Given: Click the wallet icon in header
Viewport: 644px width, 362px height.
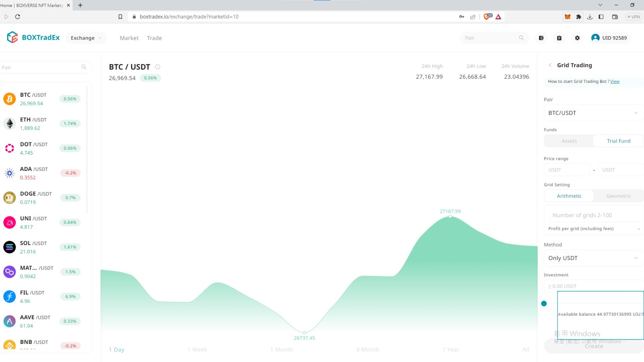Looking at the screenshot, I should (541, 38).
